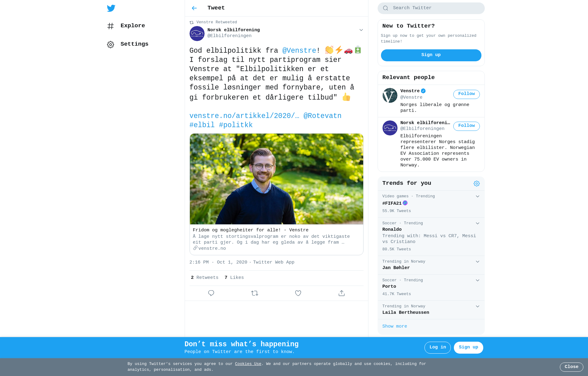Open Jan Bøhler trend options chevron
The height and width of the screenshot is (376, 588).
tap(477, 262)
